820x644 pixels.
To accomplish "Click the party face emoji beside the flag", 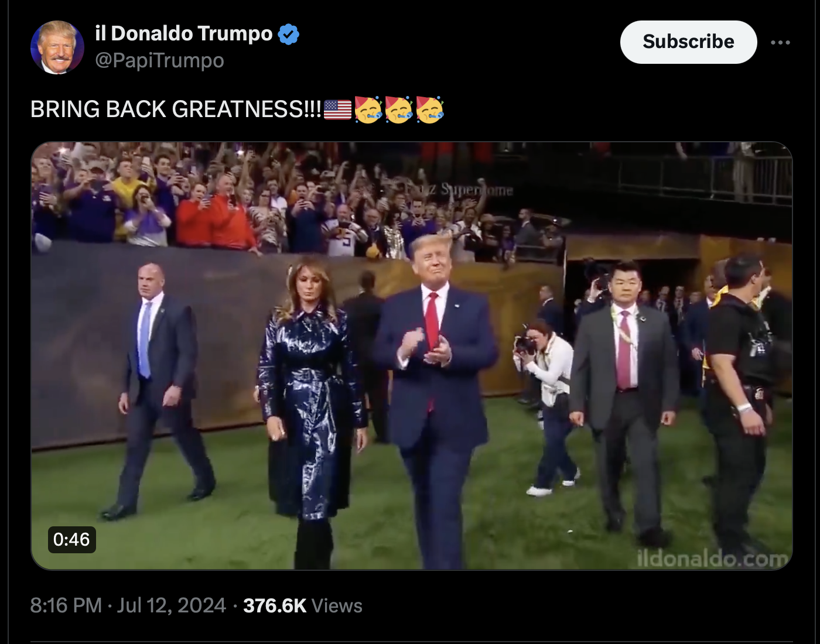I will (x=368, y=109).
